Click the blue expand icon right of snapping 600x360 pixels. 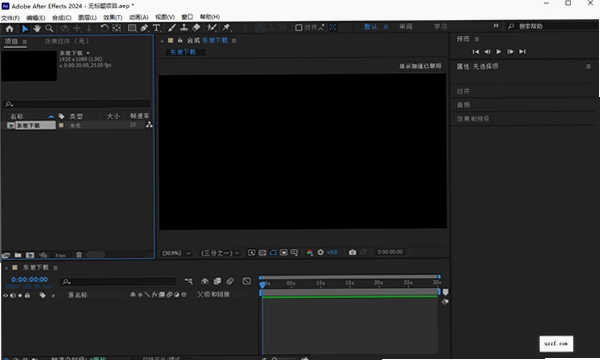click(x=333, y=27)
